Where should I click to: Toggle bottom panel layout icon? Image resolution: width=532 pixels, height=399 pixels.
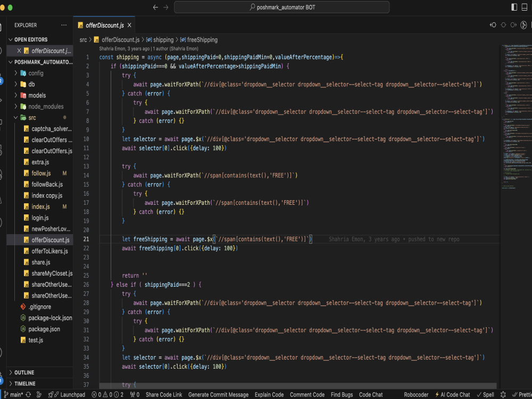click(525, 7)
